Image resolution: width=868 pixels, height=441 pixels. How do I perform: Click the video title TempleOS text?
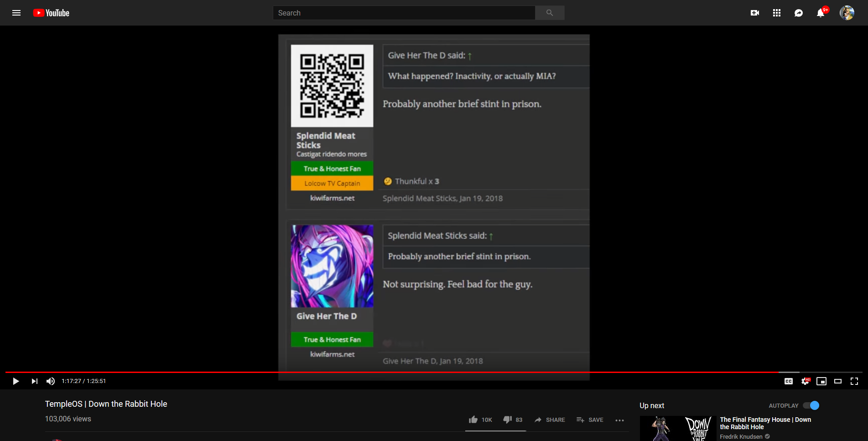point(106,404)
